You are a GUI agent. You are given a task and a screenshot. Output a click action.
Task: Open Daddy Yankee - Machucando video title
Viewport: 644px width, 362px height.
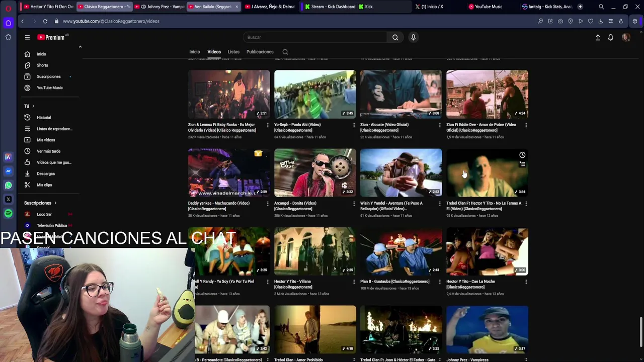tap(219, 206)
